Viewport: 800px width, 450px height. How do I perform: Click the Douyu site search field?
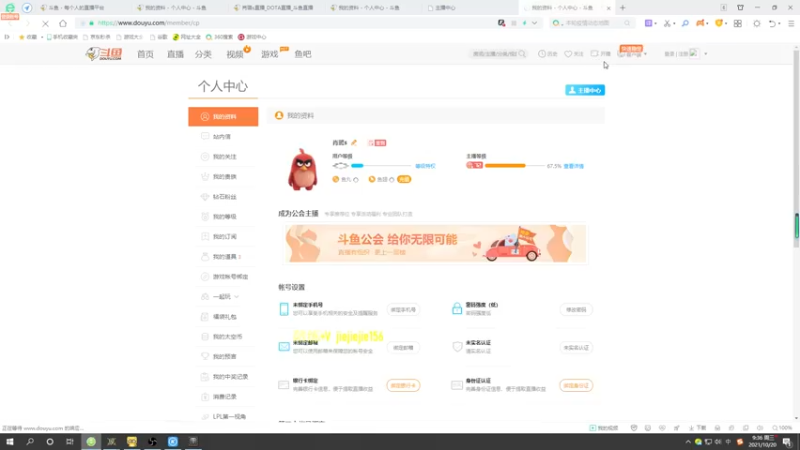click(493, 54)
